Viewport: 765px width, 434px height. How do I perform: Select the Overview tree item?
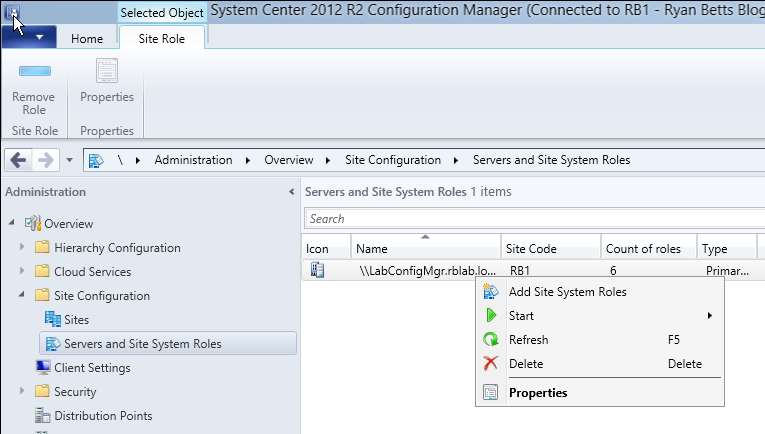(68, 224)
